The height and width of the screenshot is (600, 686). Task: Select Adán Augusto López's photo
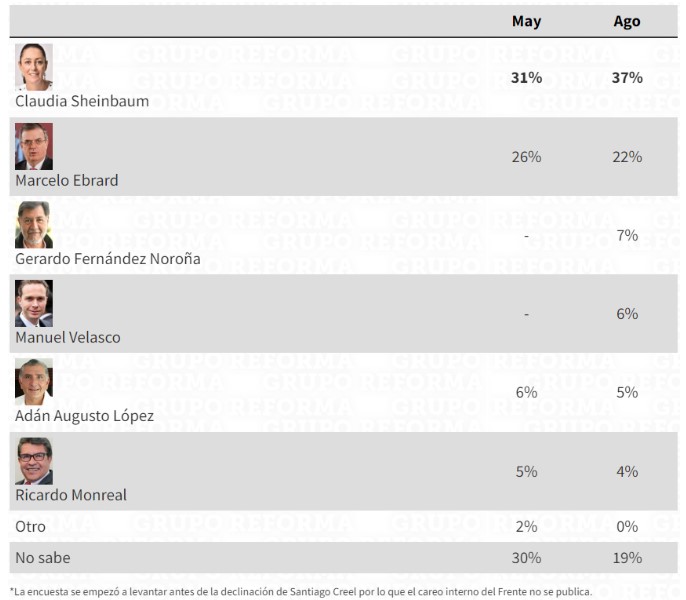pyautogui.click(x=34, y=382)
